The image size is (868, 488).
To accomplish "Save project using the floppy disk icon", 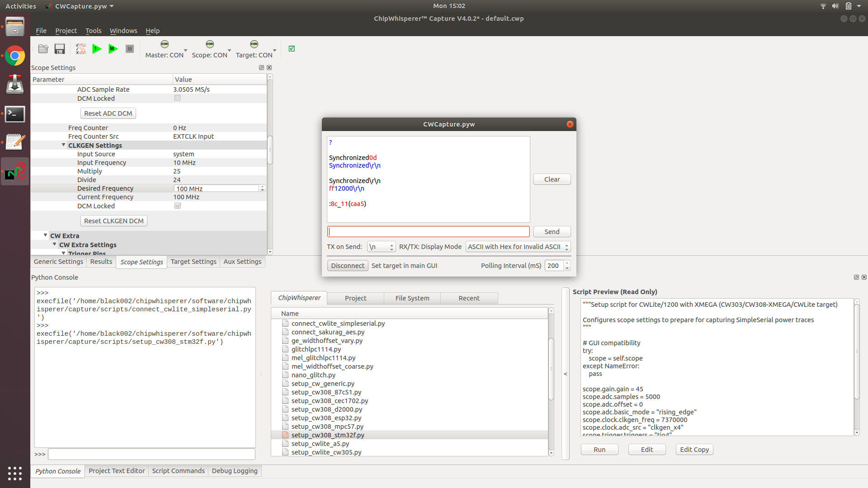I will (60, 49).
